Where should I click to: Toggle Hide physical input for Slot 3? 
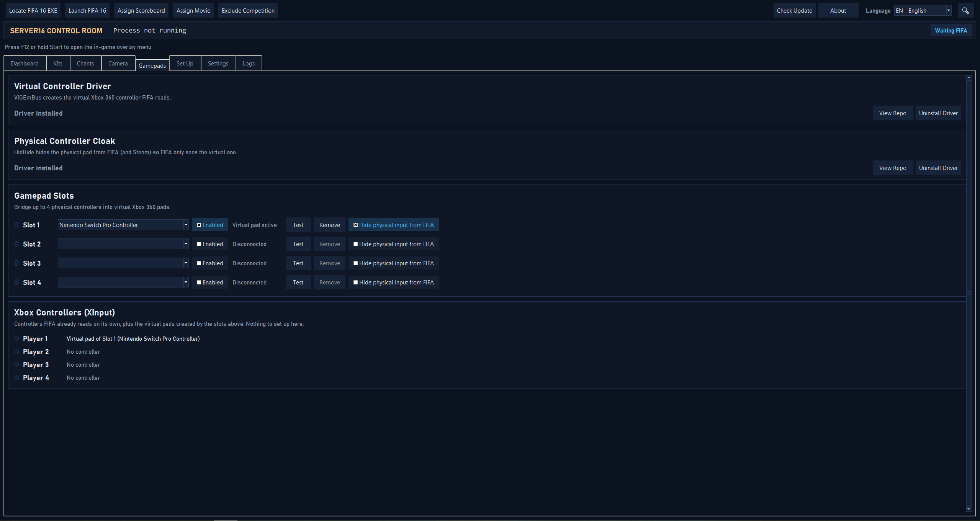click(x=393, y=263)
